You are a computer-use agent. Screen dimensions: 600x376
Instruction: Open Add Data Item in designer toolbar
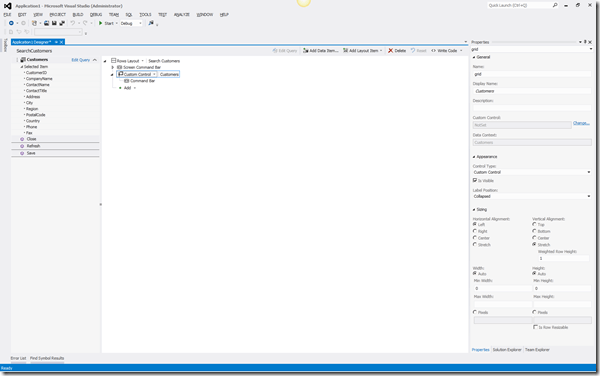(x=320, y=50)
